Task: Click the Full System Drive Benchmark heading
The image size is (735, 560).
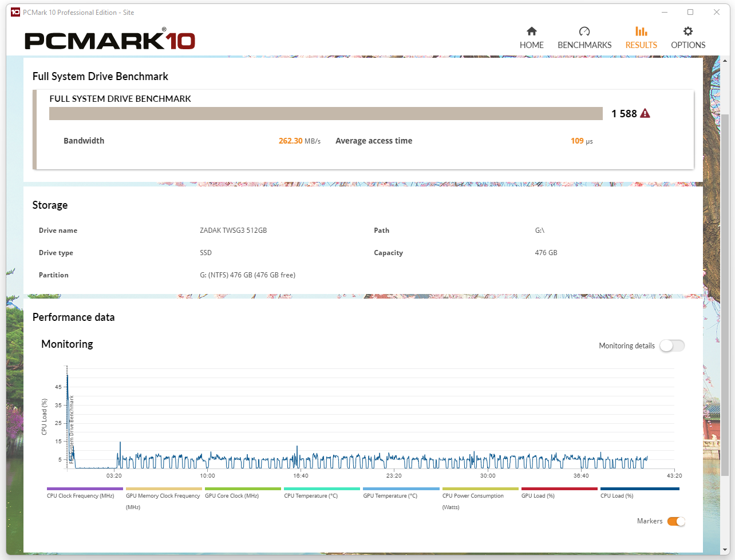Action: pos(100,77)
